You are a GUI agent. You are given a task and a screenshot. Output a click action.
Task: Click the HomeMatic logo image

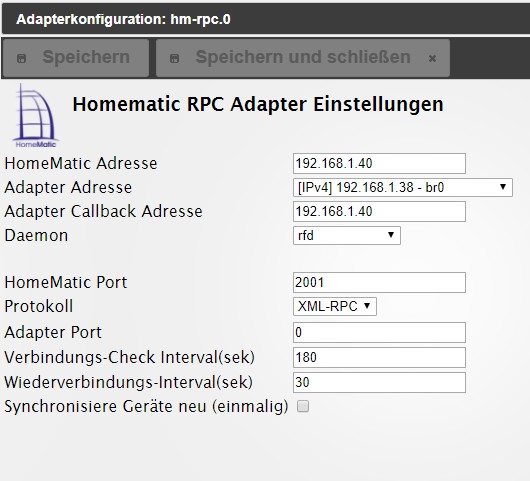(35, 115)
